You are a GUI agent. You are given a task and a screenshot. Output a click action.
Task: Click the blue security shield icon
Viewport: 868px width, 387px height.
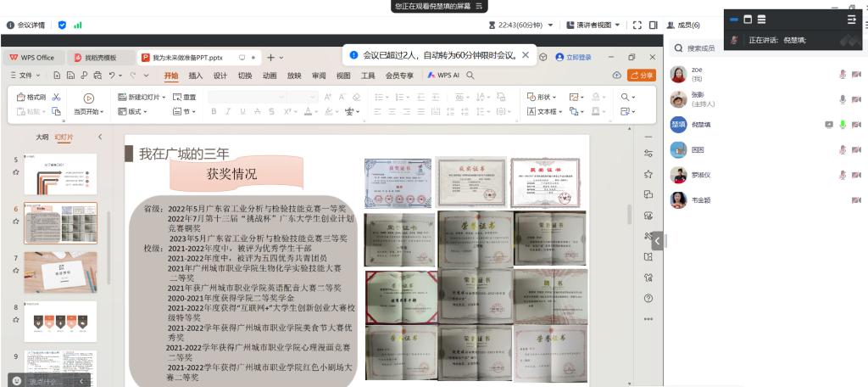point(62,25)
